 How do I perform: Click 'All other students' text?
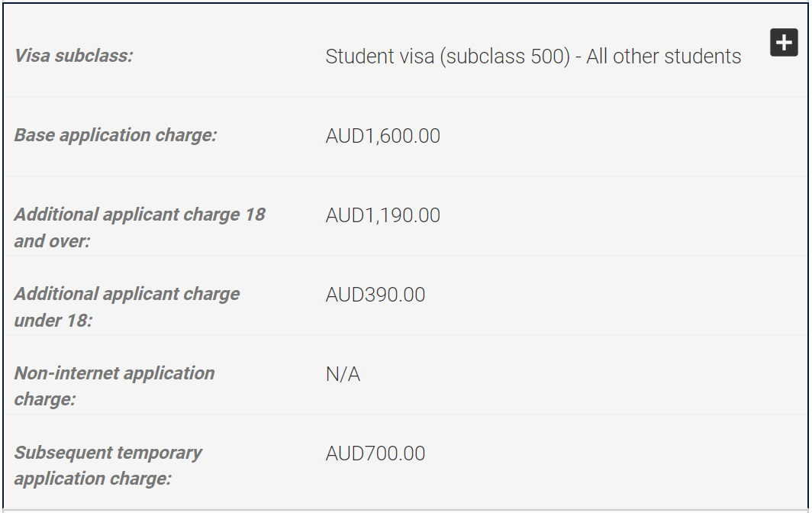663,56
